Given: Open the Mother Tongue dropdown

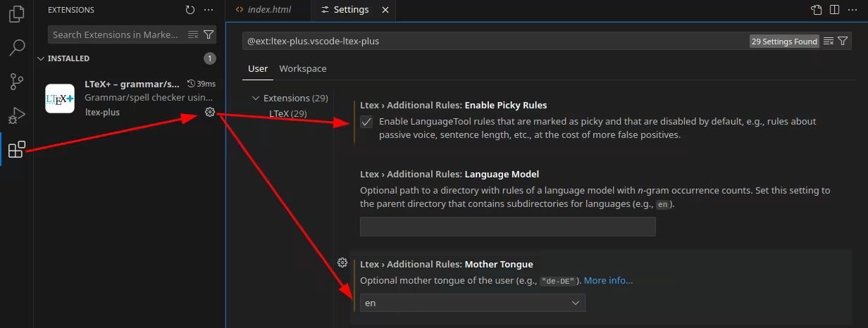Looking at the screenshot, I should tap(472, 303).
